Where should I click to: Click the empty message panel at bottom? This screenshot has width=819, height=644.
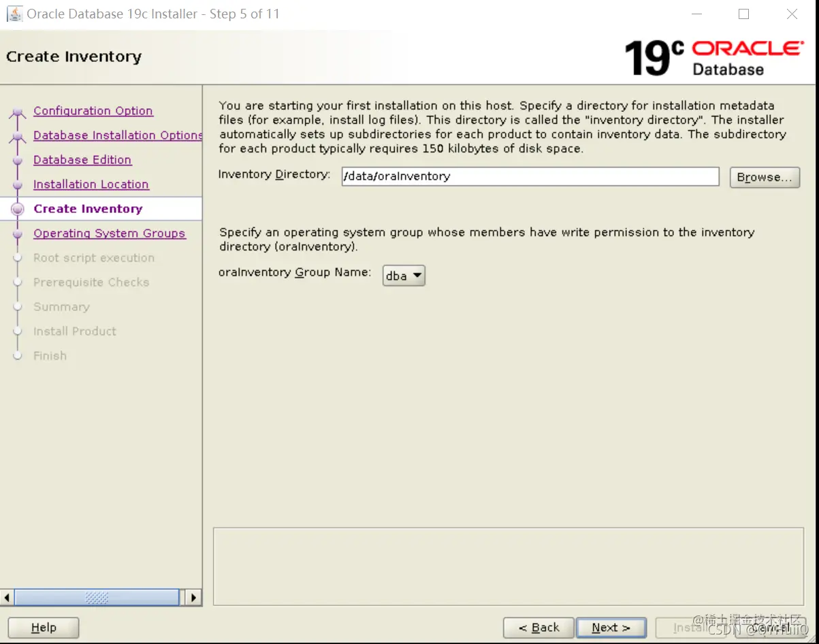coord(509,566)
